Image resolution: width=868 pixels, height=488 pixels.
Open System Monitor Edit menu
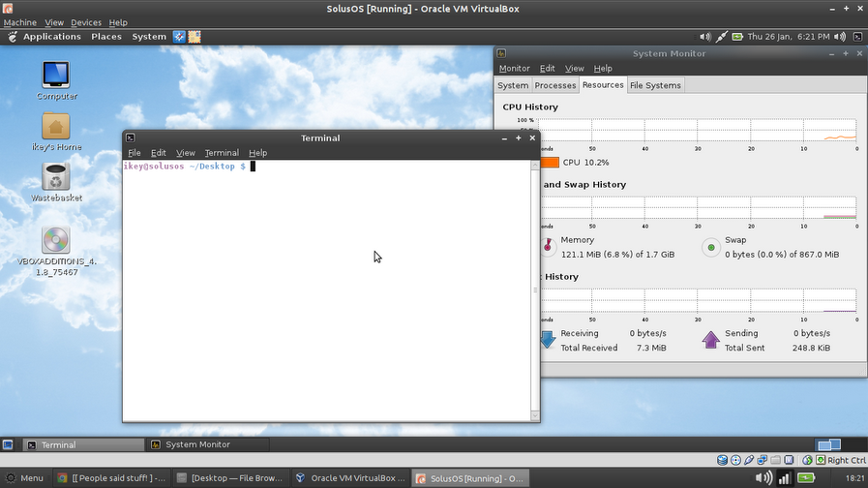[x=547, y=69]
